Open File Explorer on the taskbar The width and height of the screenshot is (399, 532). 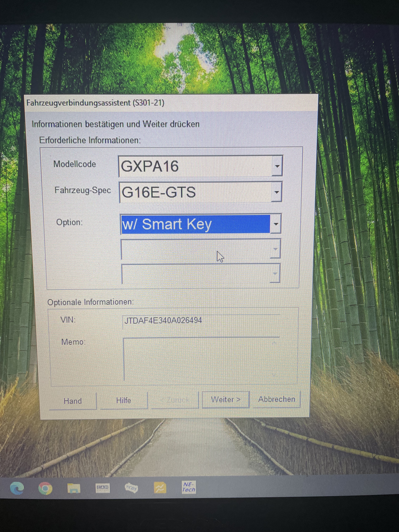click(x=74, y=488)
